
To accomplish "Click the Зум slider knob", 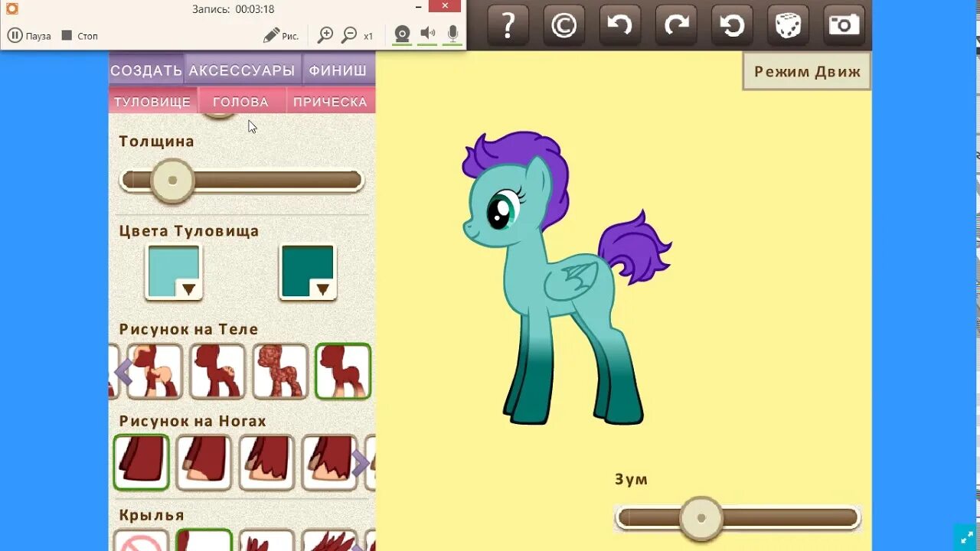I will (x=701, y=518).
